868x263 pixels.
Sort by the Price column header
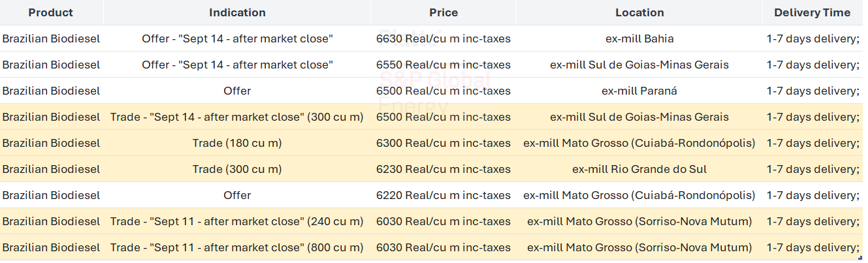pyautogui.click(x=443, y=12)
